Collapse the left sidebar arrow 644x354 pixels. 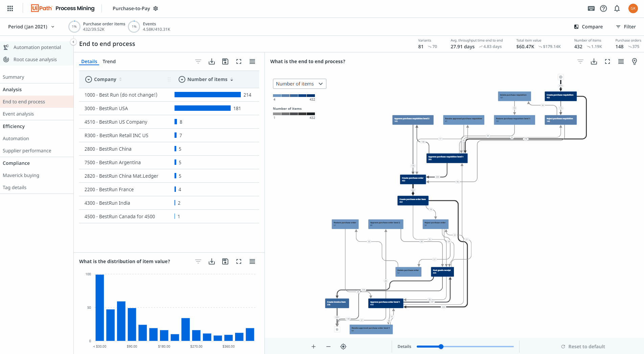(x=73, y=42)
